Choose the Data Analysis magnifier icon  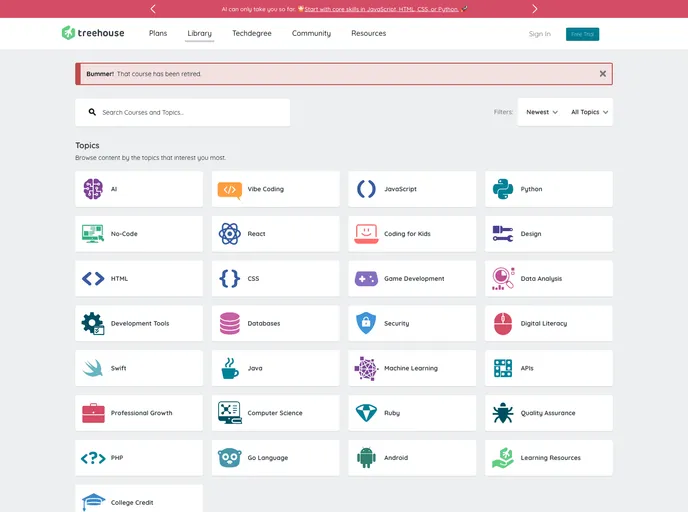tap(503, 279)
